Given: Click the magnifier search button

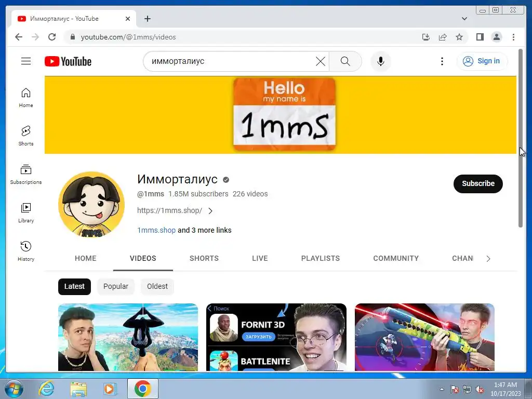Looking at the screenshot, I should coord(345,61).
